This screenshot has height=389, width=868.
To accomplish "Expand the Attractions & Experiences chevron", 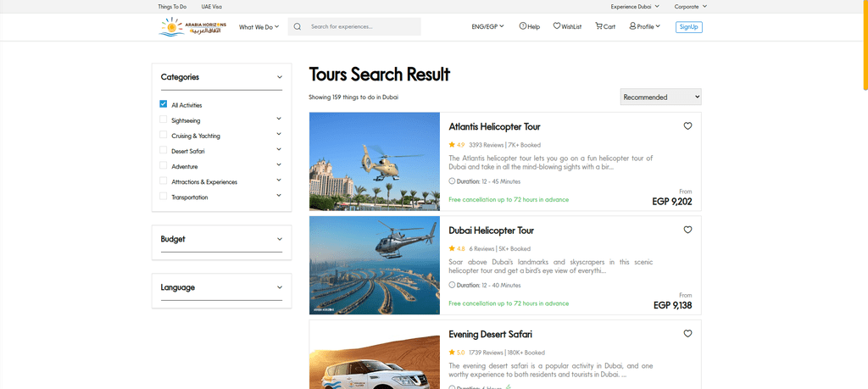I will pyautogui.click(x=279, y=180).
